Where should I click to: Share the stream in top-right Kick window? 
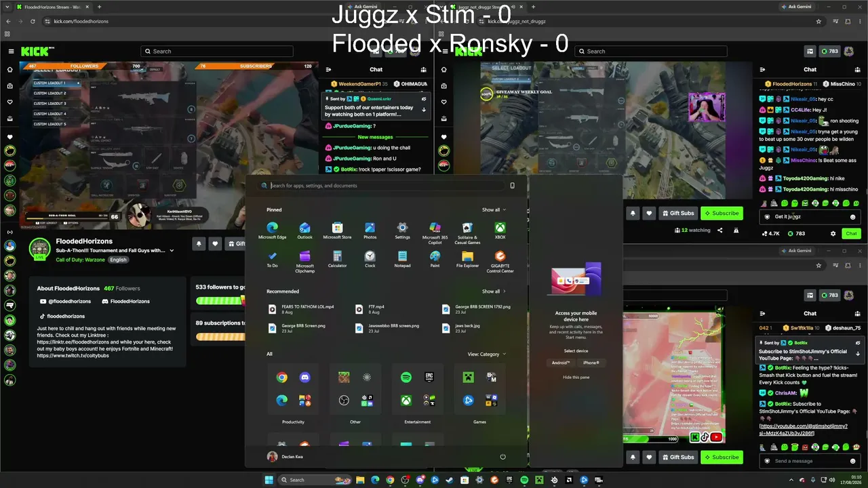pyautogui.click(x=719, y=230)
